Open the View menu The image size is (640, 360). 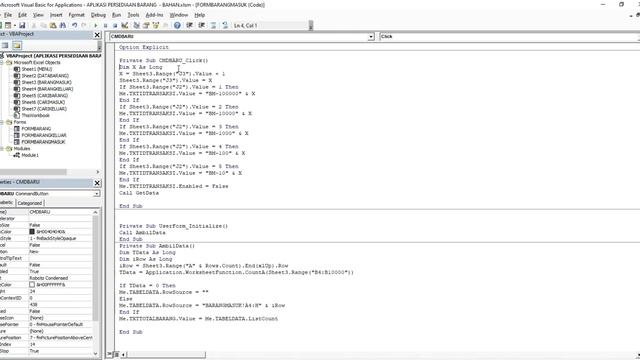(x=38, y=15)
